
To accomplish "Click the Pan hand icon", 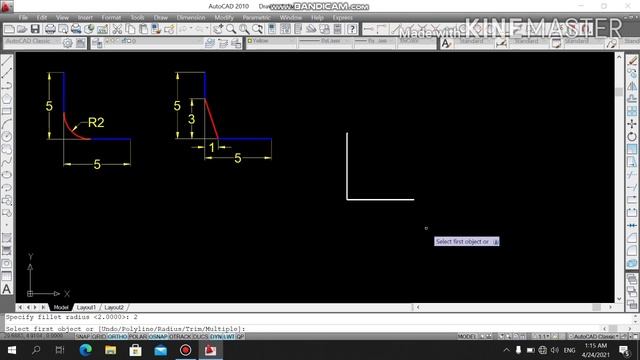I will pyautogui.click(x=218, y=29).
